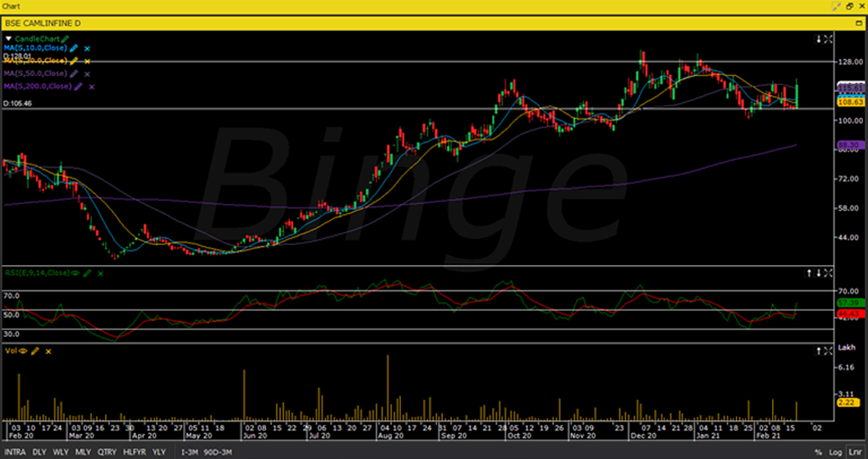Move the RSI panel up

tap(809, 273)
